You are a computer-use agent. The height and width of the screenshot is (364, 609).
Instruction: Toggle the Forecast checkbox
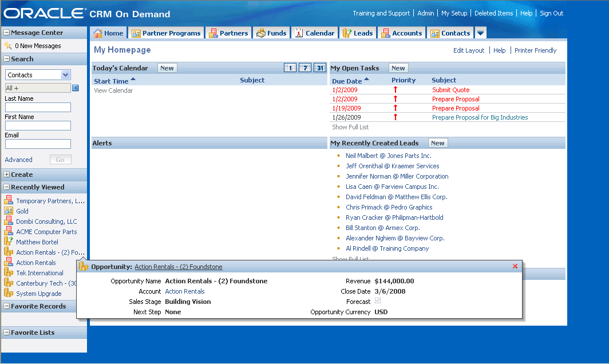(378, 301)
